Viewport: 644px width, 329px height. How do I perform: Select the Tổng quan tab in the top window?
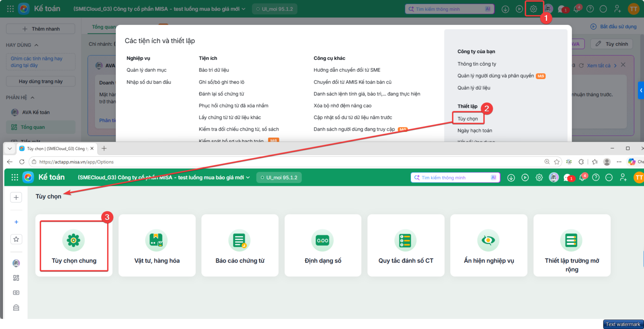(103, 27)
